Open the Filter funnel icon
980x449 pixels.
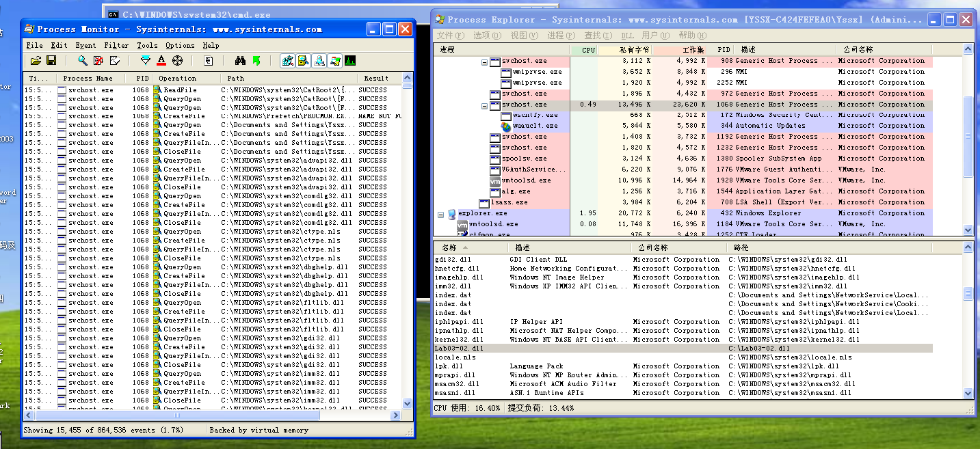[x=145, y=61]
